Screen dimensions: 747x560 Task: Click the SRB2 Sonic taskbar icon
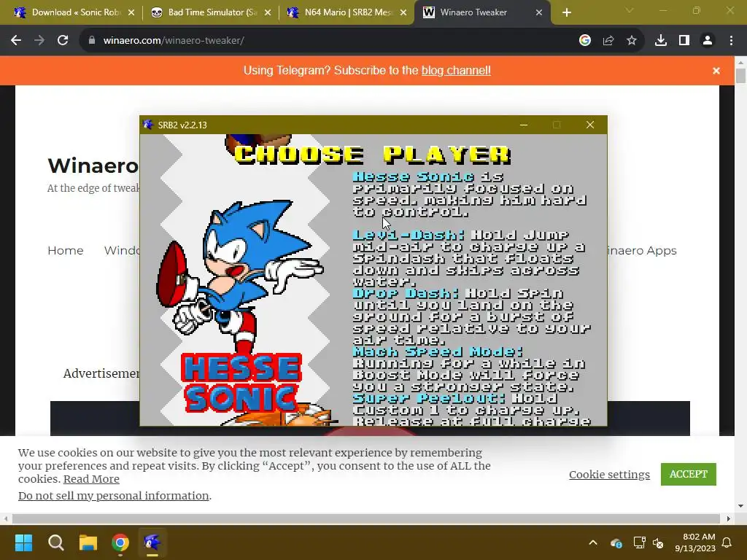click(152, 542)
